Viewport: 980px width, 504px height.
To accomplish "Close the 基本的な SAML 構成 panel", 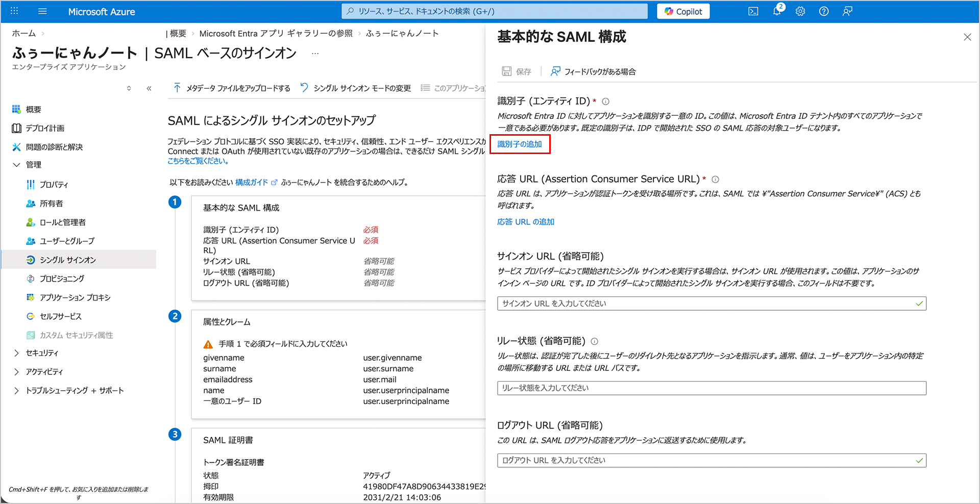I will [x=967, y=37].
